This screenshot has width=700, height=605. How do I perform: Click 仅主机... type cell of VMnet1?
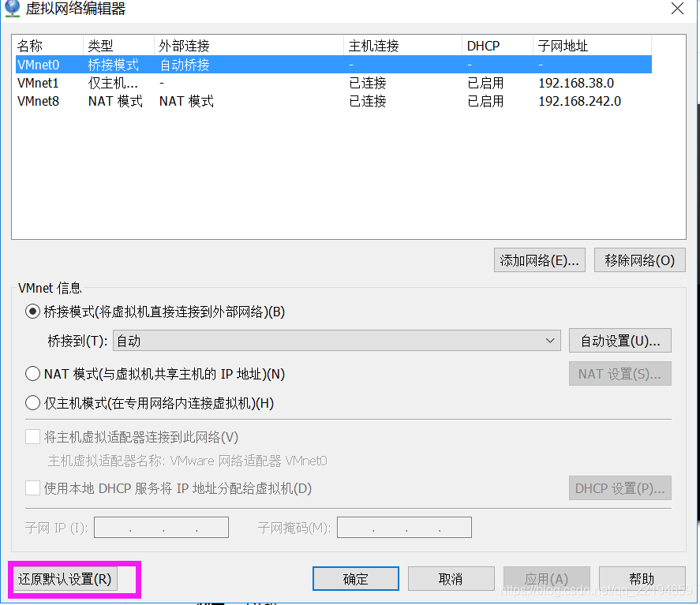click(x=113, y=83)
